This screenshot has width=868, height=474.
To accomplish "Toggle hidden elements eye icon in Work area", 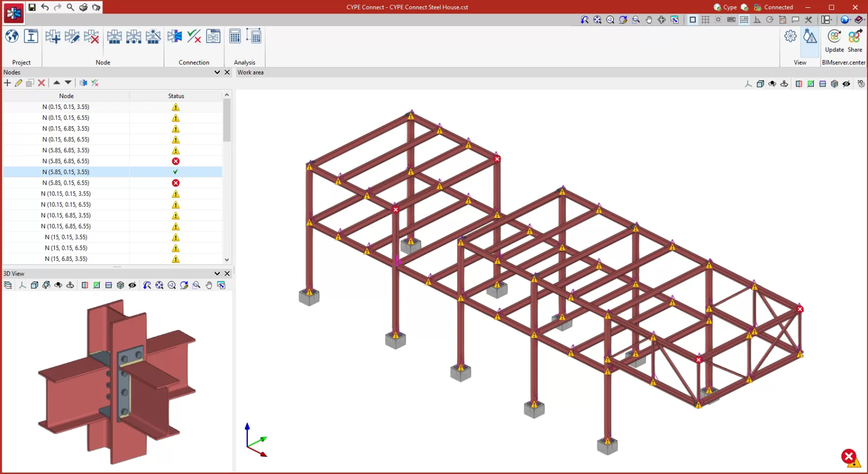I will 846,84.
